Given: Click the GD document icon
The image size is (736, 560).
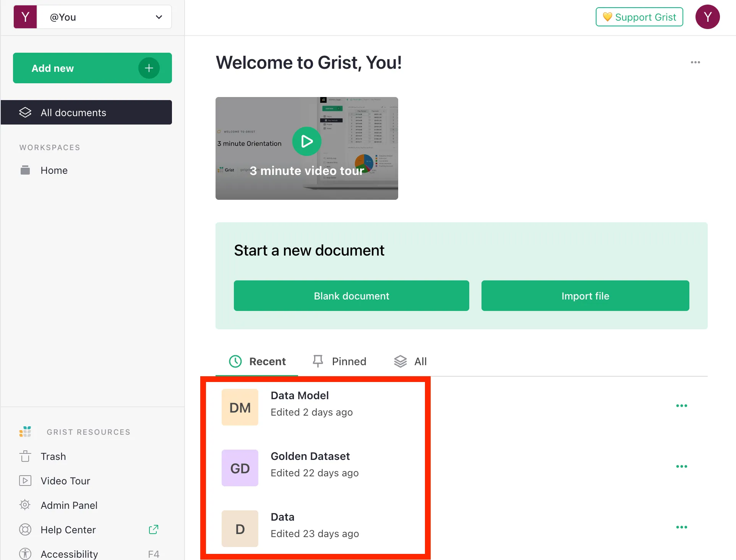Looking at the screenshot, I should pyautogui.click(x=240, y=468).
